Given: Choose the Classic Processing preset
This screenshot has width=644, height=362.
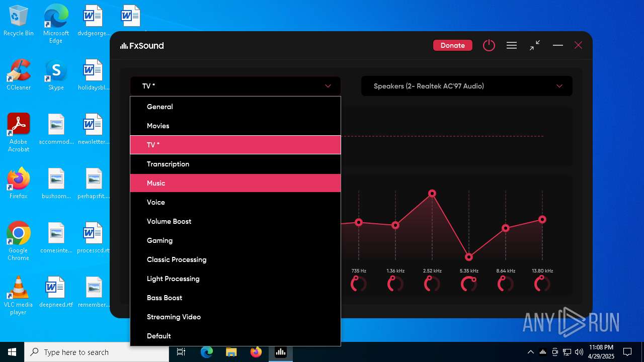Looking at the screenshot, I should [x=235, y=259].
